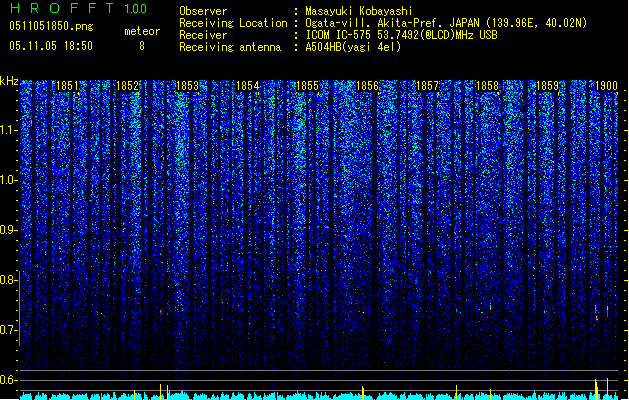
Task: Click the ICOM IC-575 53.7492 receiver value
Action: [401, 35]
